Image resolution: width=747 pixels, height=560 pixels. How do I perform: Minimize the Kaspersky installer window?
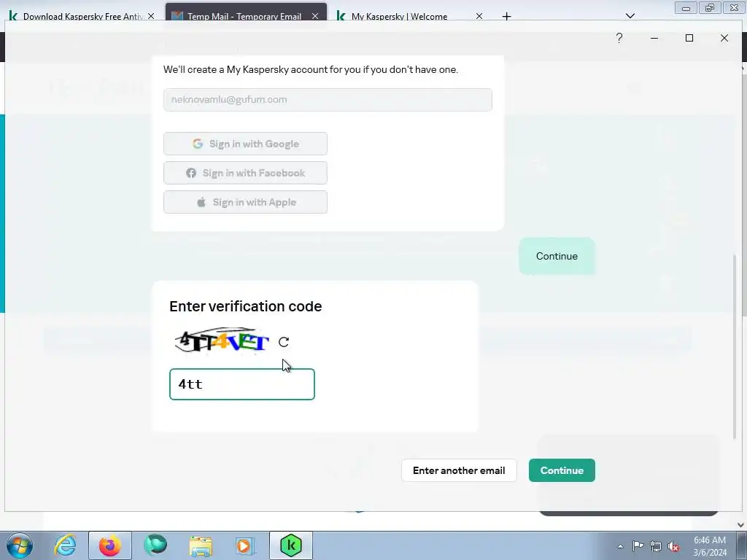pos(654,38)
